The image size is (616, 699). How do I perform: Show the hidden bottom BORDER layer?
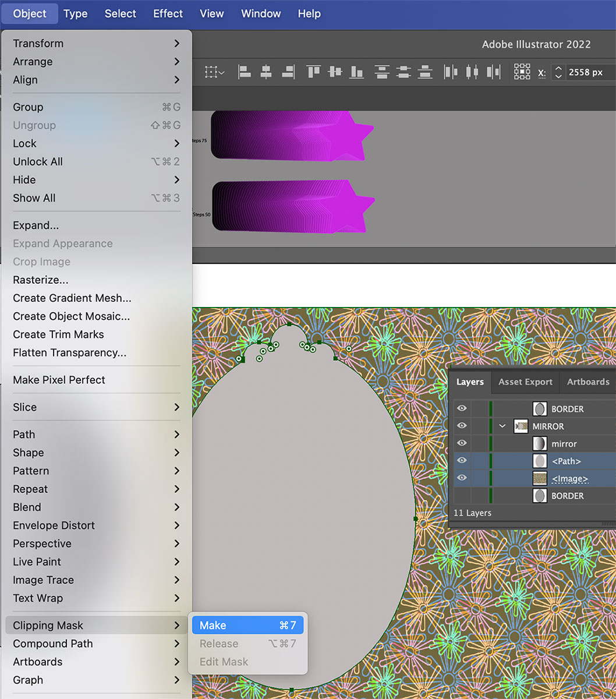(x=462, y=496)
